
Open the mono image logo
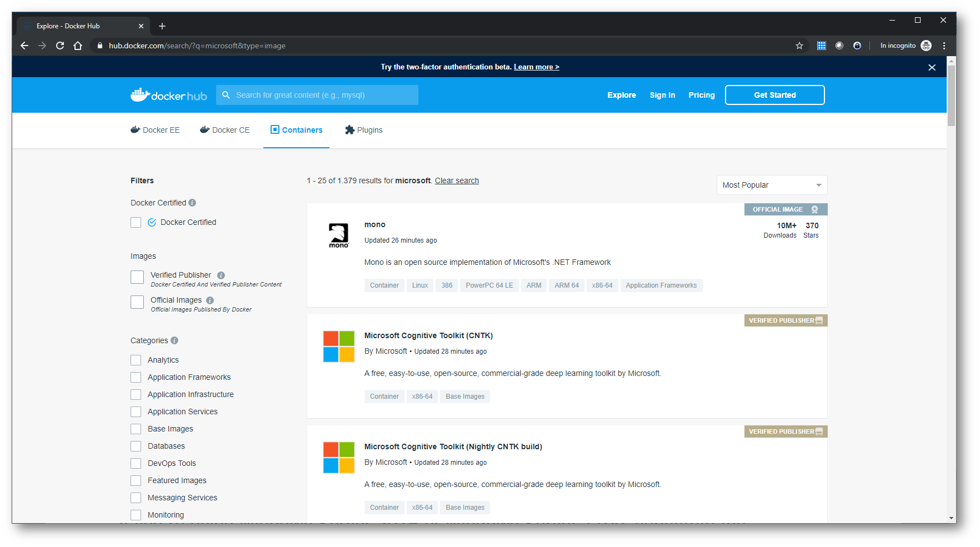pos(339,235)
